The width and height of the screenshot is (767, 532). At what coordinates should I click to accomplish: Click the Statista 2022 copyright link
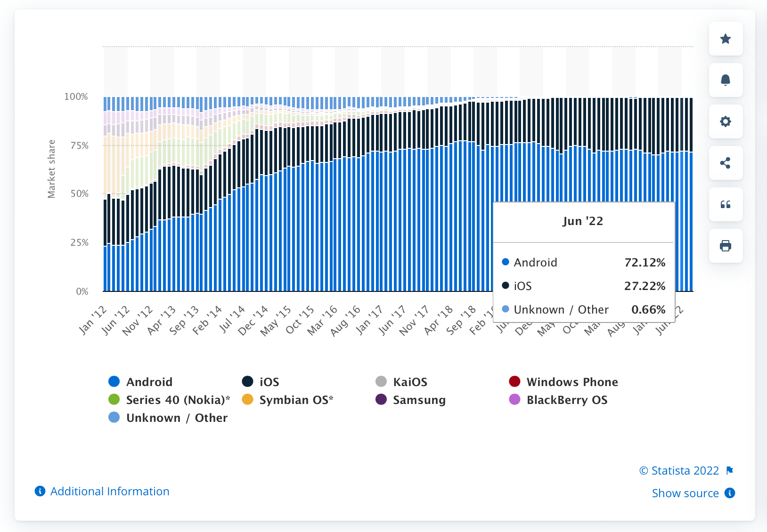(x=679, y=470)
